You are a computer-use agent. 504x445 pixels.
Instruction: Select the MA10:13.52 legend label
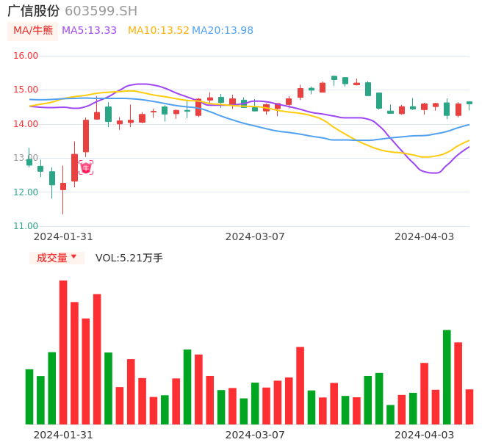(x=159, y=31)
